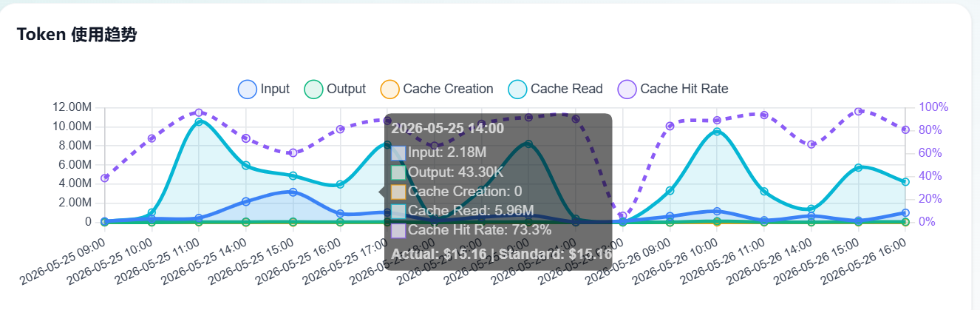This screenshot has height=310, width=980.
Task: Click Cache Hit Rate point at 2026-05-26 15:00
Action: point(858,112)
